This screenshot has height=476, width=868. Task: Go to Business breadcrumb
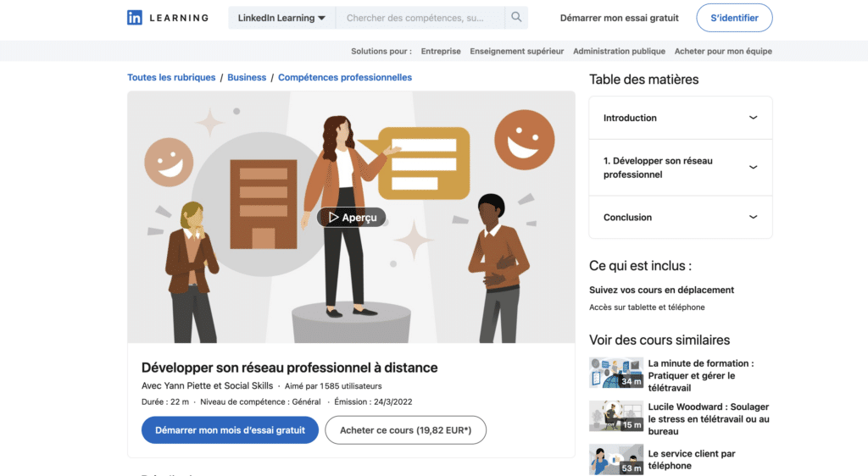pos(247,77)
